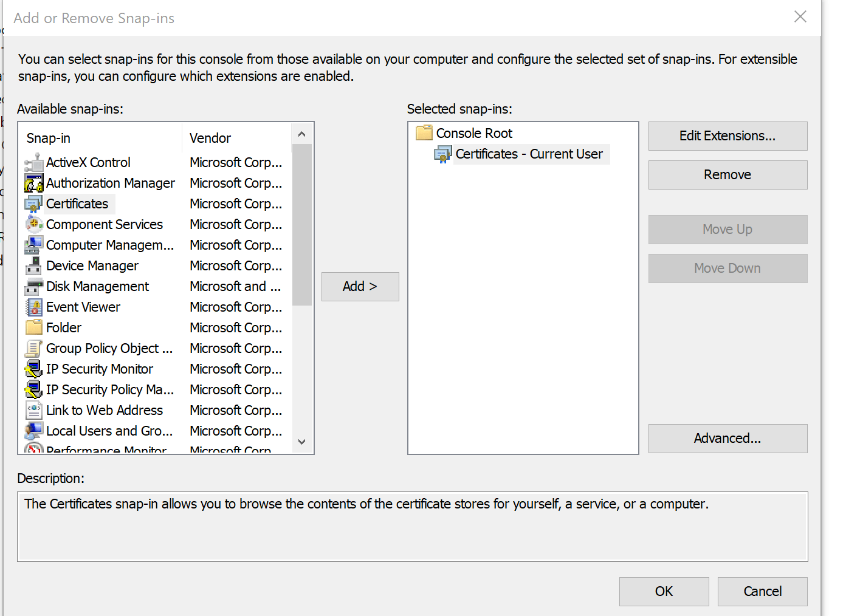This screenshot has width=846, height=616.
Task: Click the ActiveX Control snap-in icon
Action: [34, 163]
